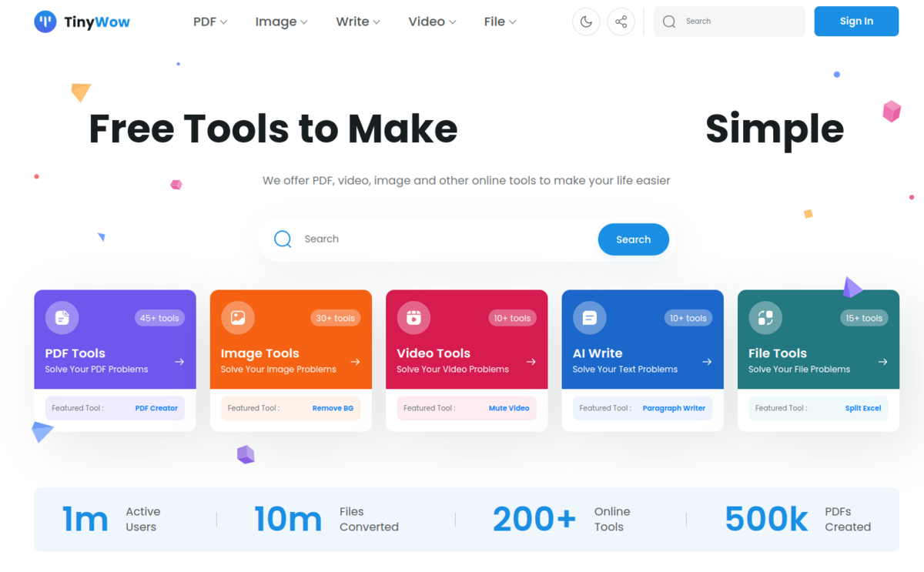Click the arrow on the File Tools card

[x=883, y=362]
